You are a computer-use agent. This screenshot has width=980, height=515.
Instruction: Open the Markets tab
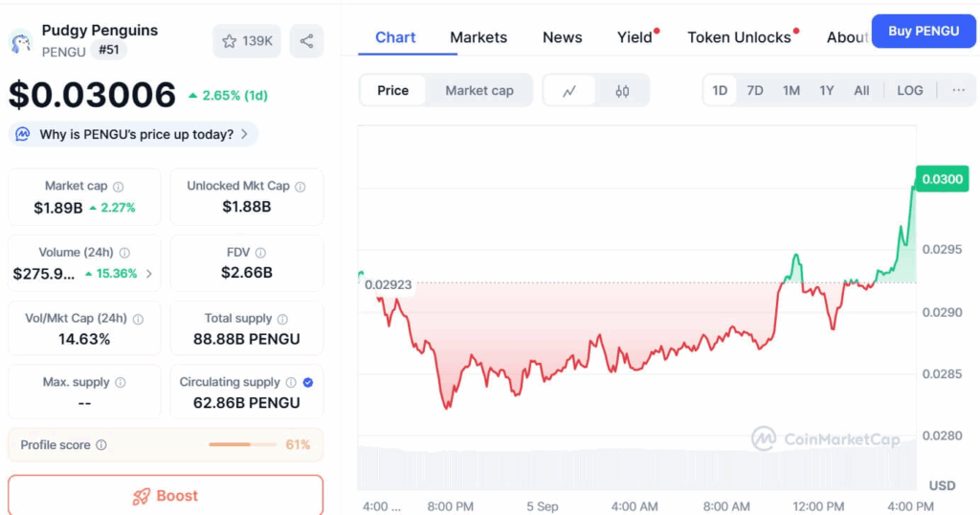pos(479,37)
